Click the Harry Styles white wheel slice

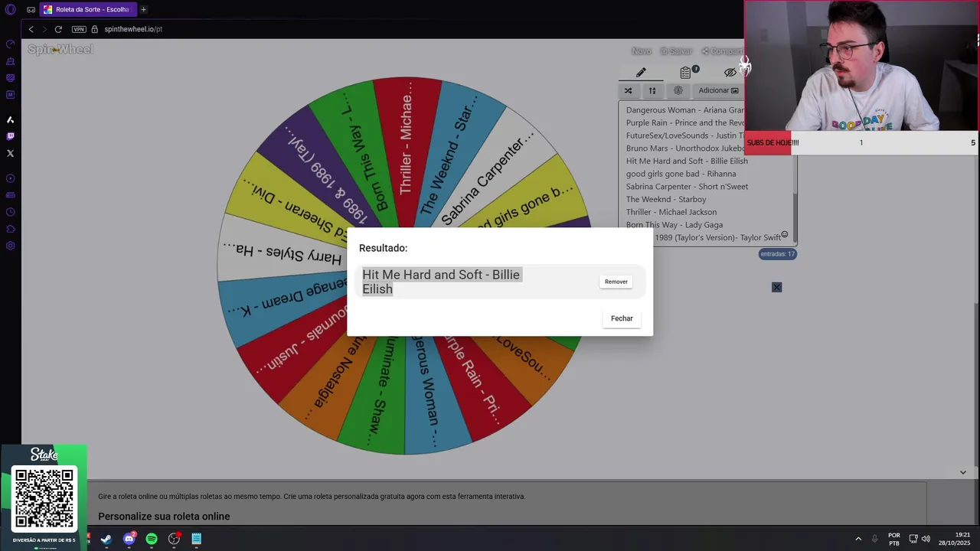[x=283, y=253]
